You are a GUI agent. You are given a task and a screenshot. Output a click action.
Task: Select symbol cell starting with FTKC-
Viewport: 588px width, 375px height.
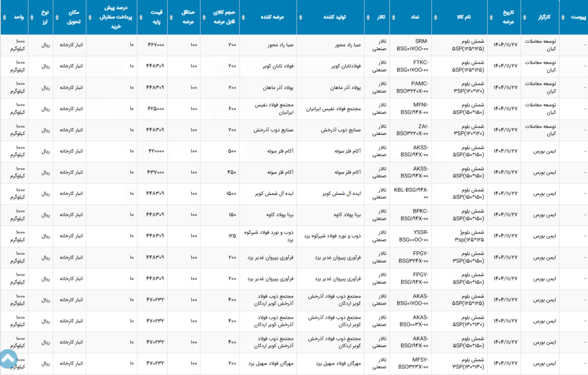(x=412, y=66)
